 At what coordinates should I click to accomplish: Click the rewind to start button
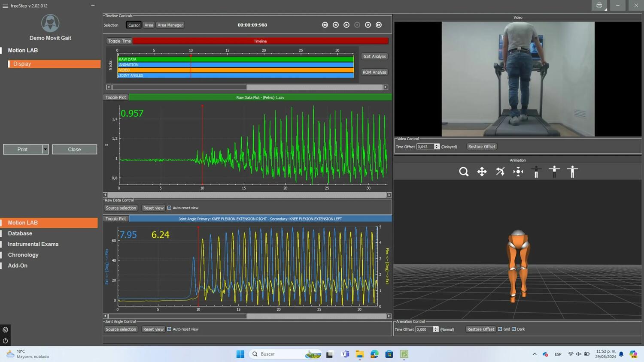[x=325, y=25]
